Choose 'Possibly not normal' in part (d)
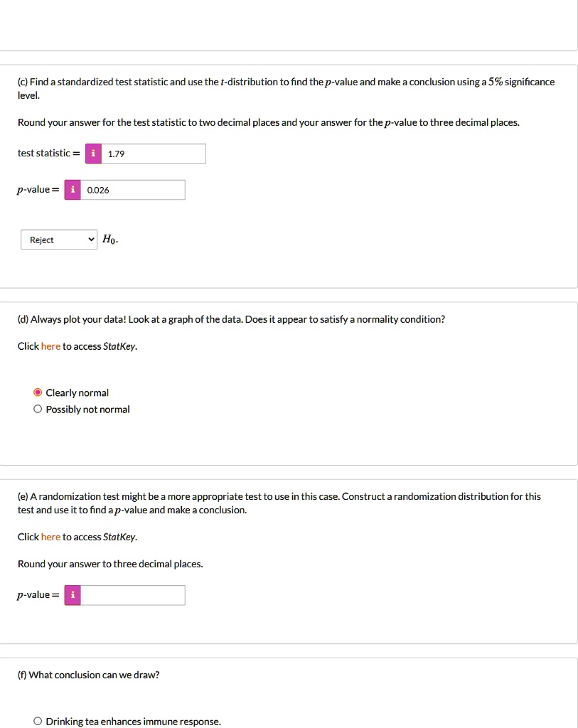This screenshot has width=578, height=728. click(x=38, y=409)
